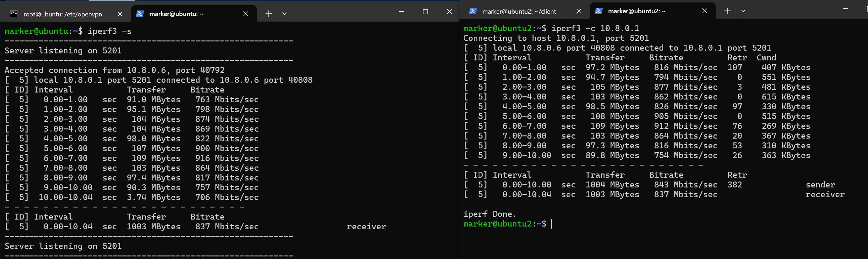This screenshot has height=259, width=868.
Task: Close the root@ubuntu: /etc/openvpn tab
Action: 120,14
